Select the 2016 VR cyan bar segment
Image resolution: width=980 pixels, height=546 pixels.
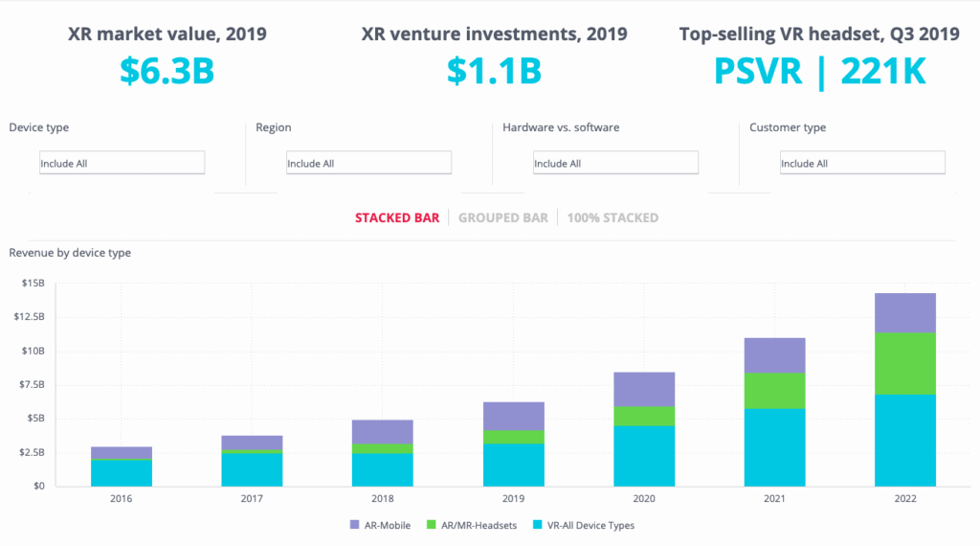(x=122, y=473)
